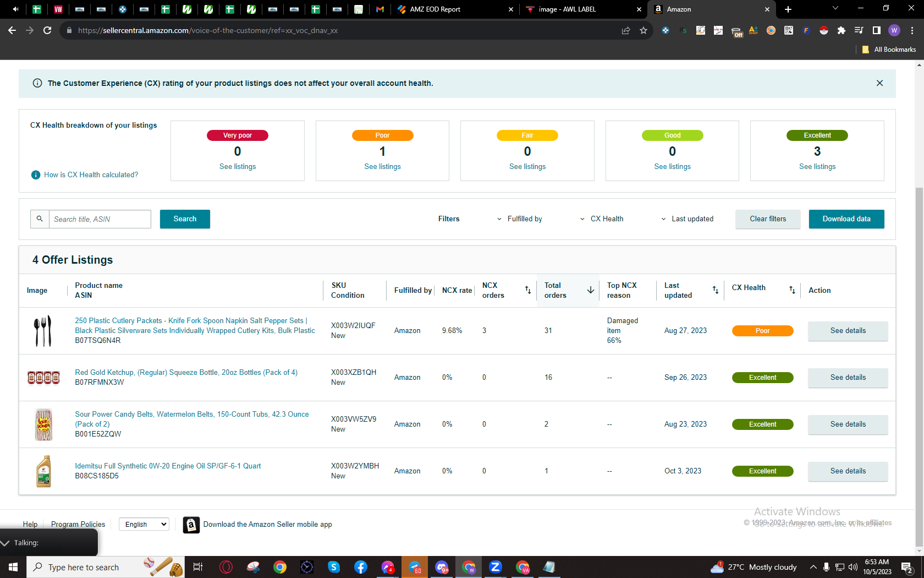Screen dimensions: 924x578
Task: Open a new browser tab
Action: (x=788, y=9)
